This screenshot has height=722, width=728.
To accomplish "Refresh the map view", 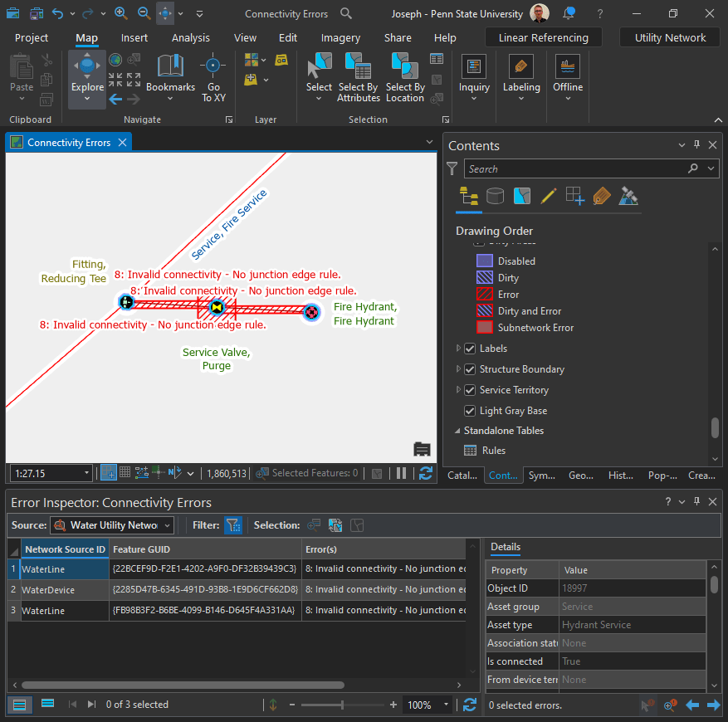I will point(426,473).
